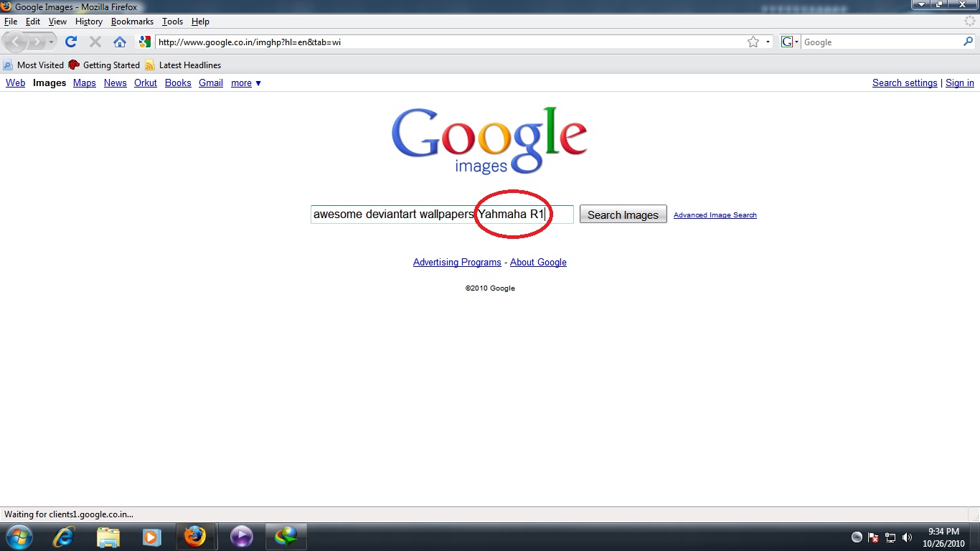This screenshot has width=980, height=551.
Task: Open the Windows Start orb
Action: coord(18,537)
